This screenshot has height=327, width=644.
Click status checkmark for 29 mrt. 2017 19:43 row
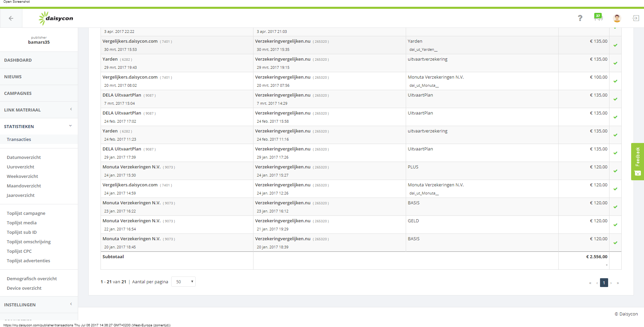tap(615, 63)
